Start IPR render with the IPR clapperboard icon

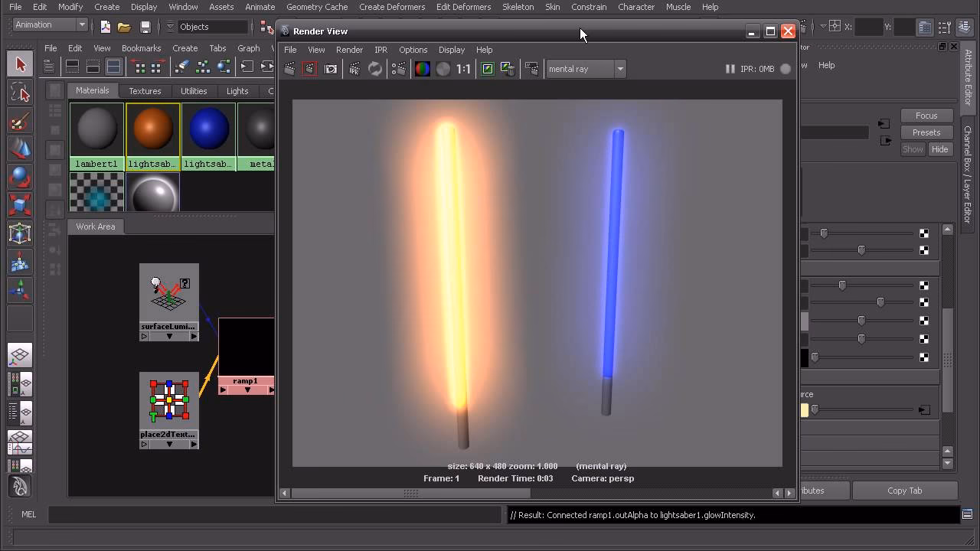354,69
